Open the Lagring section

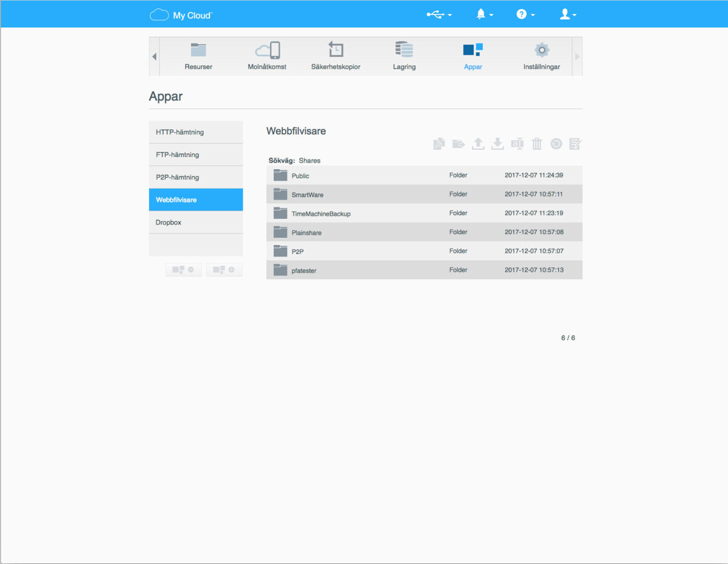click(404, 56)
